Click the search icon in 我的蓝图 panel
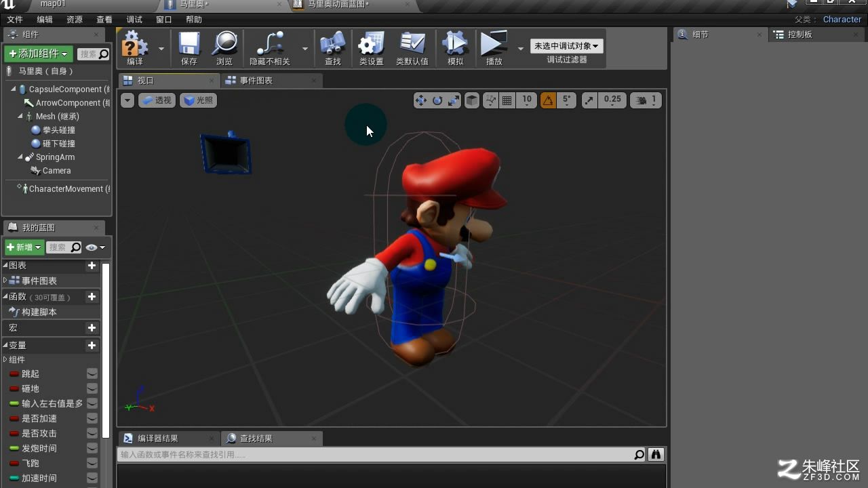868x488 pixels. pos(76,247)
